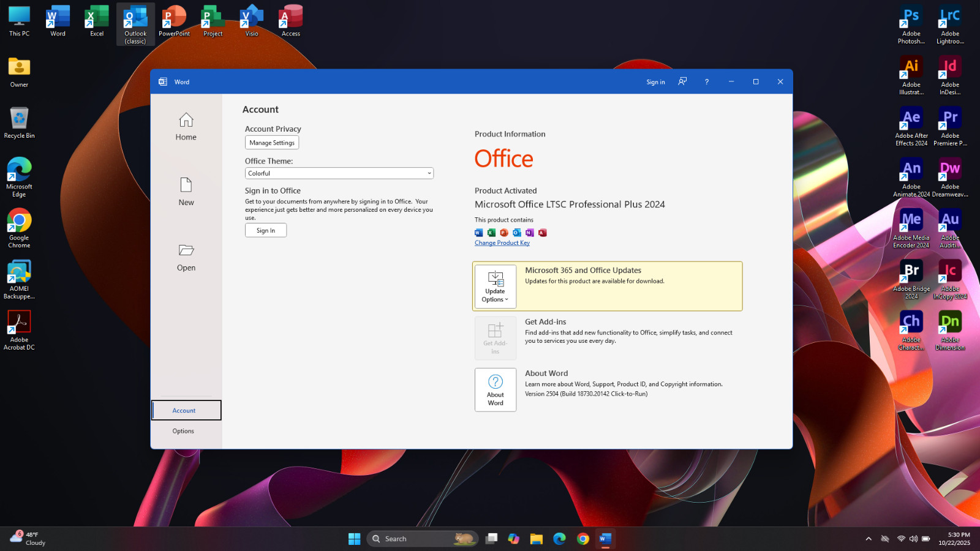Screen dimensions: 980x551
Task: Select the Recycle Bin desktop icon
Action: tap(19, 122)
